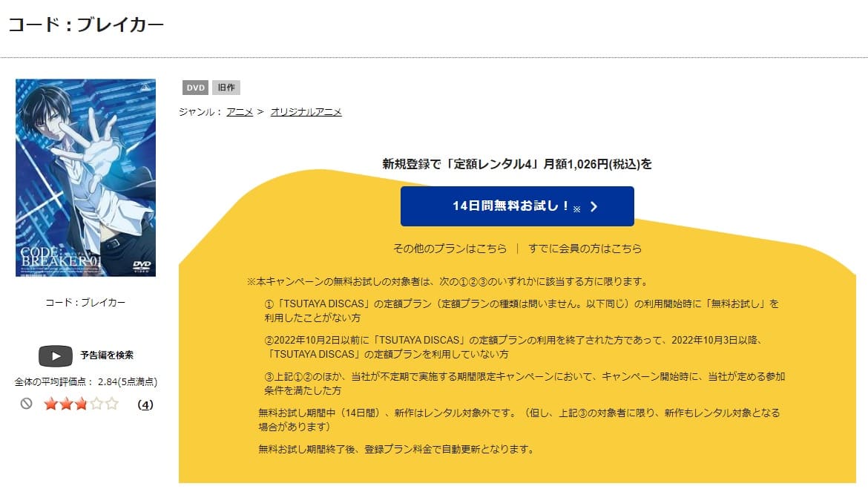
Task: Click the gray DVD badge
Action: pyautogui.click(x=195, y=88)
